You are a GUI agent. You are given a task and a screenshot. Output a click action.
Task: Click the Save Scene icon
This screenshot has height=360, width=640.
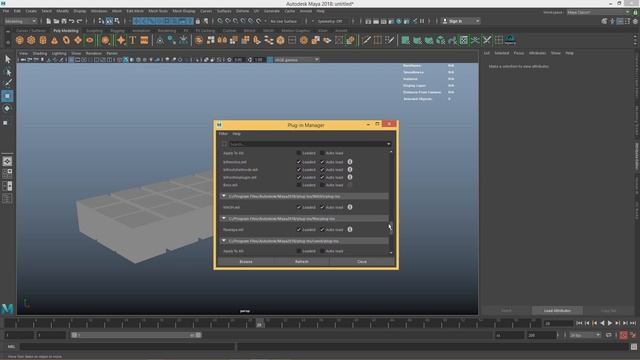click(x=64, y=21)
